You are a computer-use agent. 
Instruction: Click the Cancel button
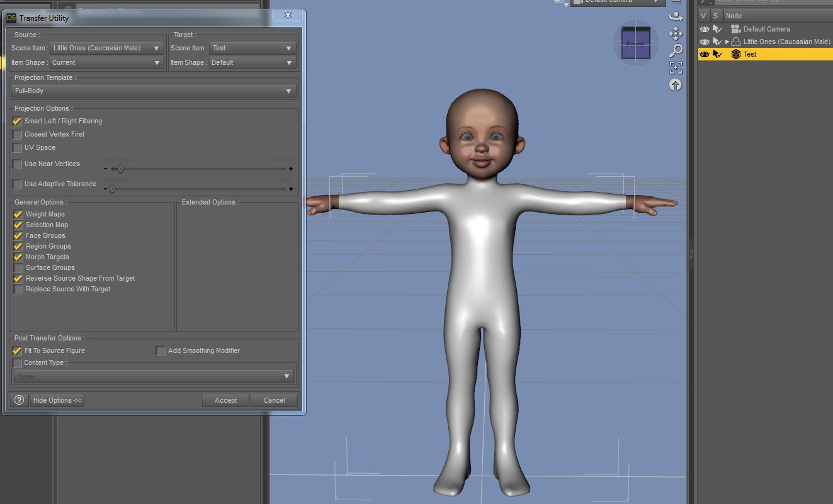(x=274, y=400)
